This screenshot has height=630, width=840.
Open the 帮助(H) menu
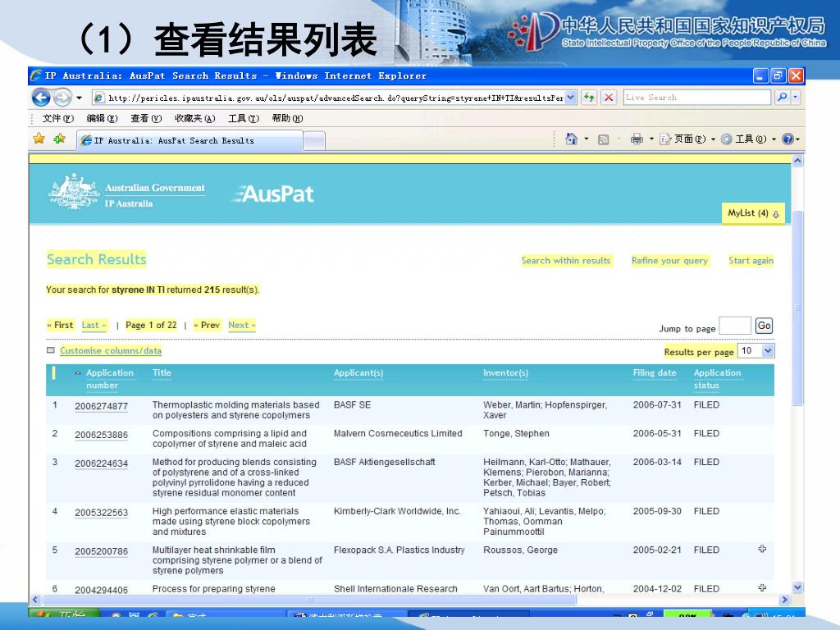click(x=287, y=118)
